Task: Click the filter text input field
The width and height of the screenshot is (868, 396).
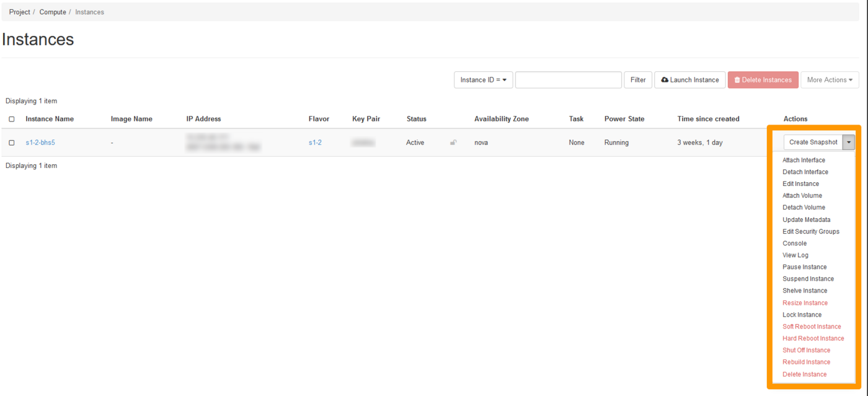Action: click(568, 80)
